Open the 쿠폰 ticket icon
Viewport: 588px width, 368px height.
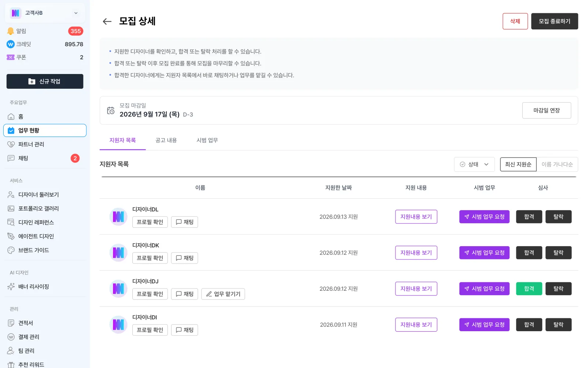(11, 57)
